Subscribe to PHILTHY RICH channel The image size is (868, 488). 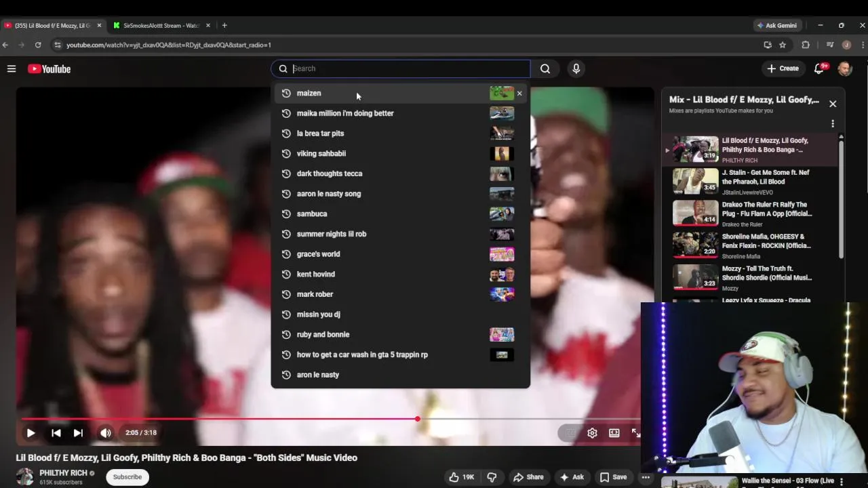click(127, 477)
